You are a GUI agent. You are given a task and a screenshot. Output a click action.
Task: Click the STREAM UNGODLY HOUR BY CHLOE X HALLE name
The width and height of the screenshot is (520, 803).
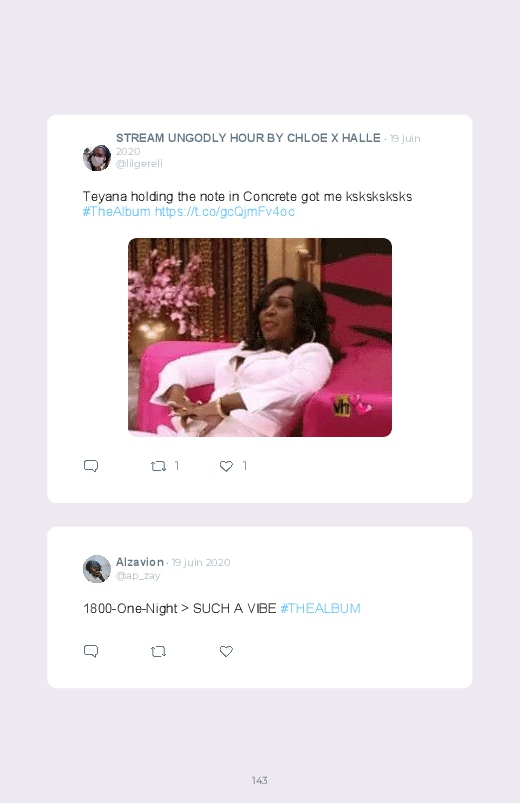248,138
